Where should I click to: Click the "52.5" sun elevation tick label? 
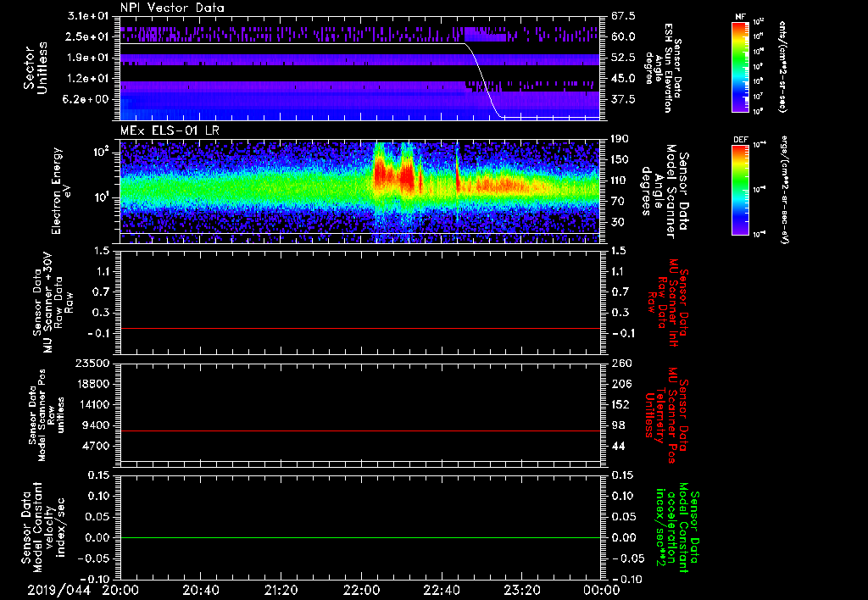click(623, 58)
